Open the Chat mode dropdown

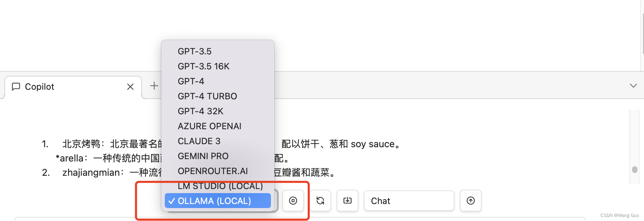409,201
